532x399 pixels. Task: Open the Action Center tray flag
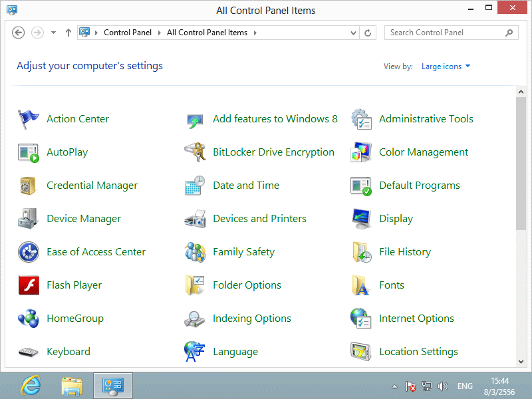click(410, 386)
